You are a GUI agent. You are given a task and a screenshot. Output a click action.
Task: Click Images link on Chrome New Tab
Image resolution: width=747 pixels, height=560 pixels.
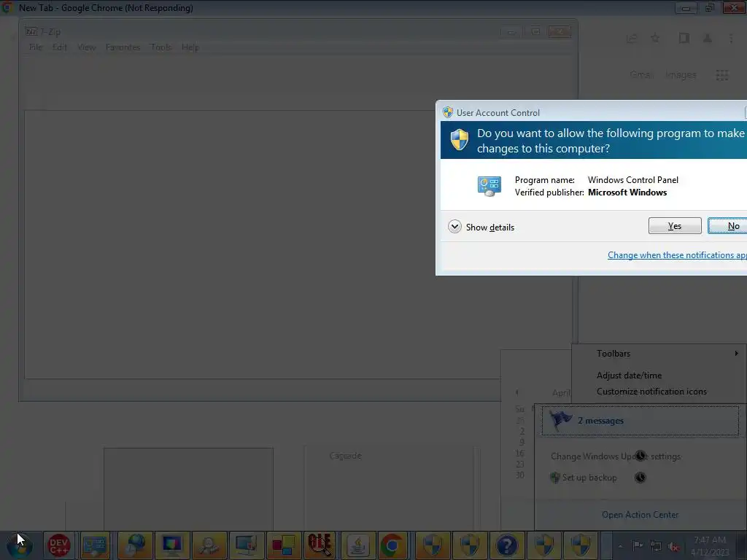pyautogui.click(x=681, y=75)
